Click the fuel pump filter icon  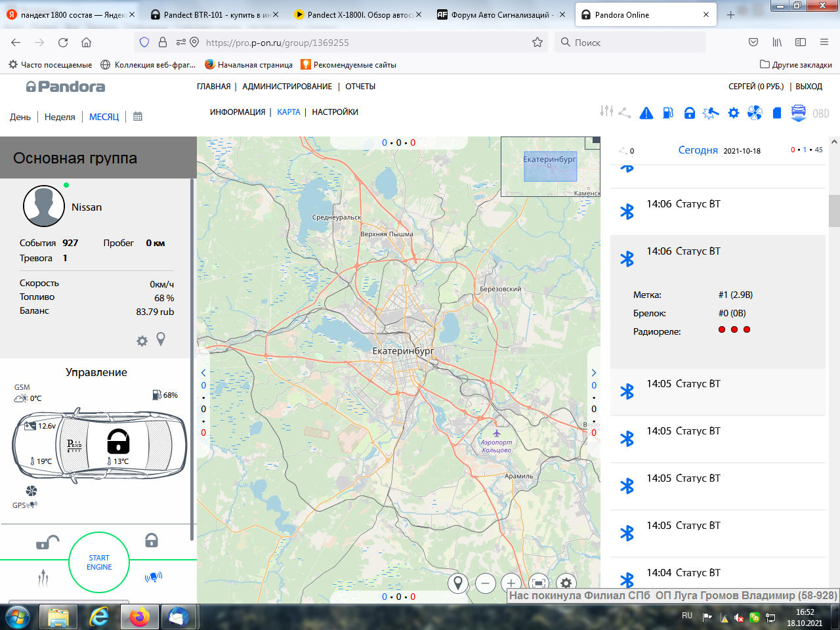click(x=667, y=113)
